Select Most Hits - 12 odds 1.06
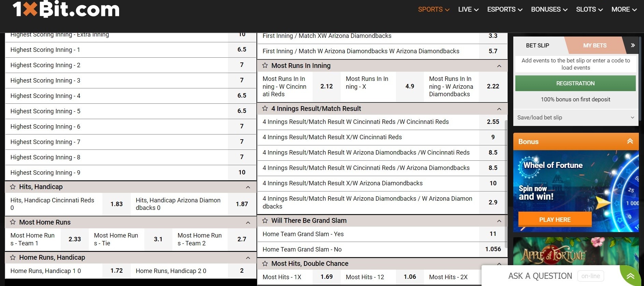Screen dimensions: 644x286 point(410,277)
